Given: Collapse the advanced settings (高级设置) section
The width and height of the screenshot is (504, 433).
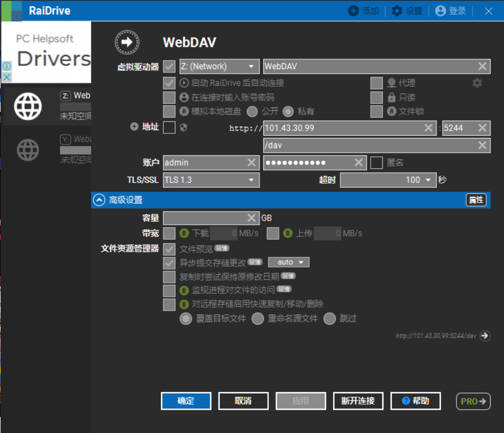Looking at the screenshot, I should tap(99, 200).
